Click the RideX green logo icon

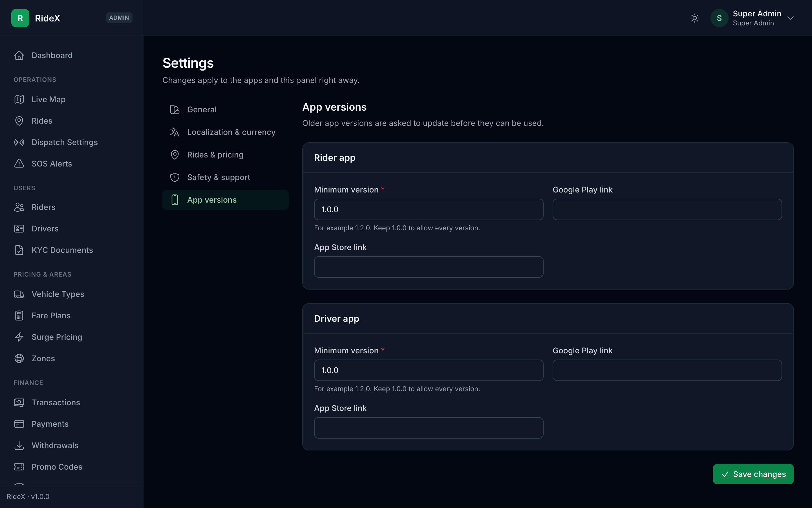coord(20,18)
